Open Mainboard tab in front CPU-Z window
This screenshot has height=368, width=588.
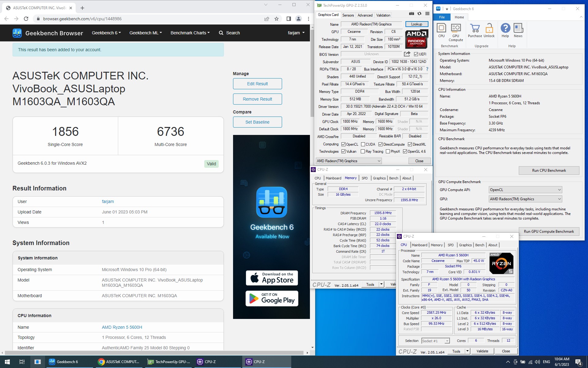point(419,245)
